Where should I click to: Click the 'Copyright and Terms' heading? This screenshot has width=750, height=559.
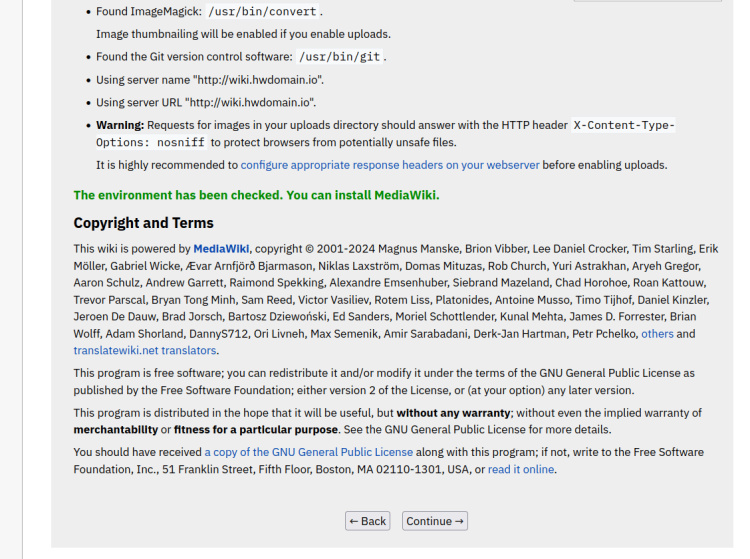pyautogui.click(x=143, y=223)
